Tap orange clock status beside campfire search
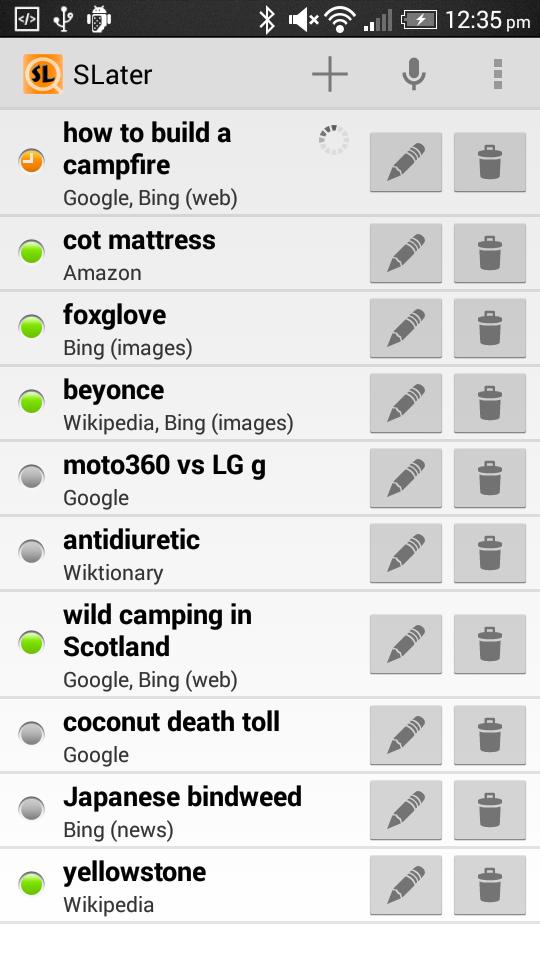Image resolution: width=540 pixels, height=960 pixels. click(x=31, y=161)
